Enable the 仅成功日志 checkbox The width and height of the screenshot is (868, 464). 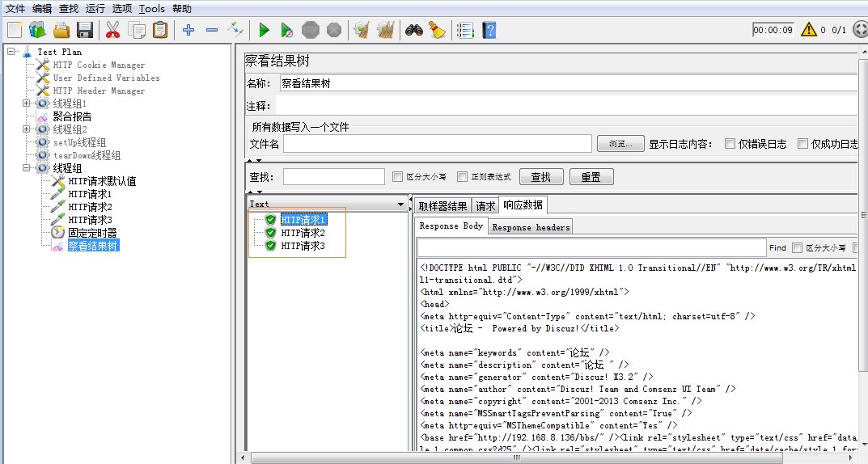[802, 144]
